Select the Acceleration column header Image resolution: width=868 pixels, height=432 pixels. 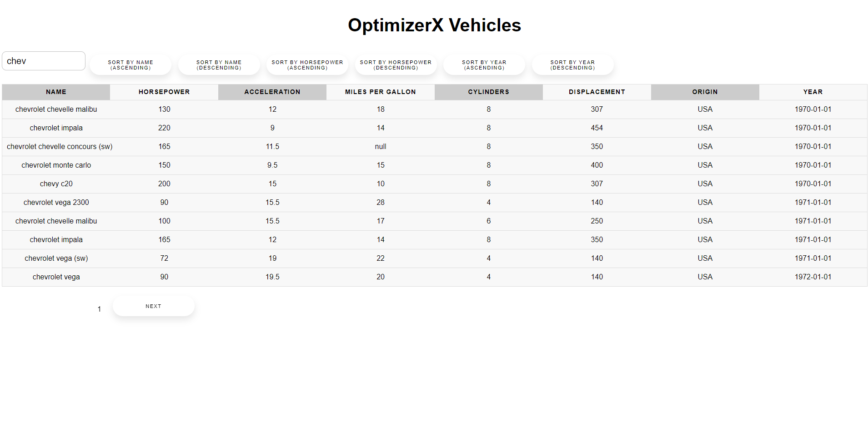(272, 92)
